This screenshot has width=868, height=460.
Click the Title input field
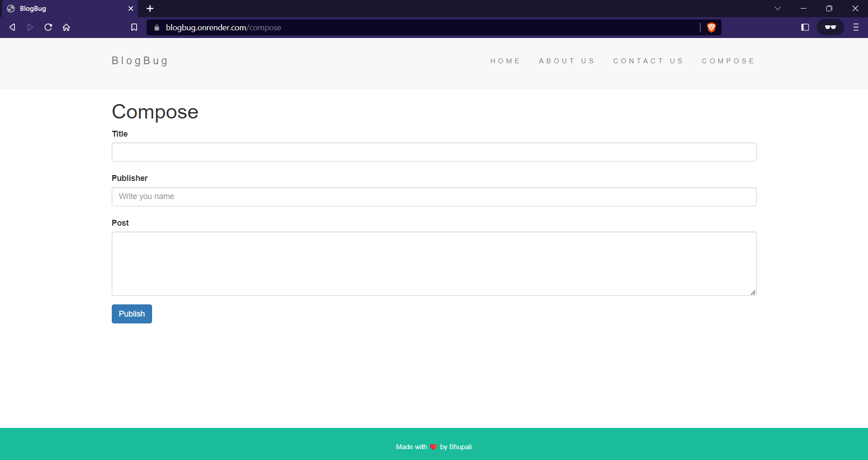[434, 152]
